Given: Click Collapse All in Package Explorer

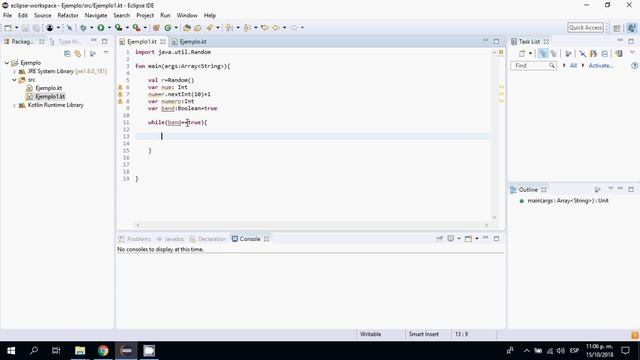Looking at the screenshot, I should point(67,53).
